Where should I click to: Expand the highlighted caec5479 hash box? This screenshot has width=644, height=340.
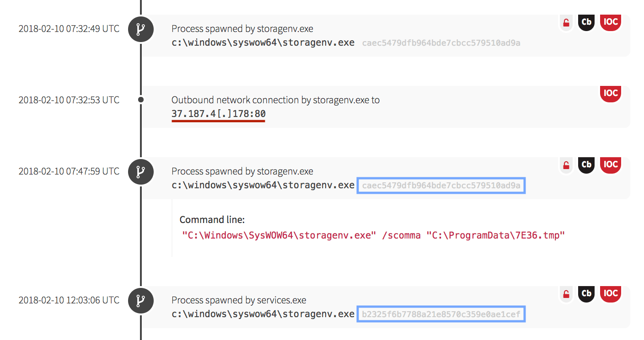440,185
